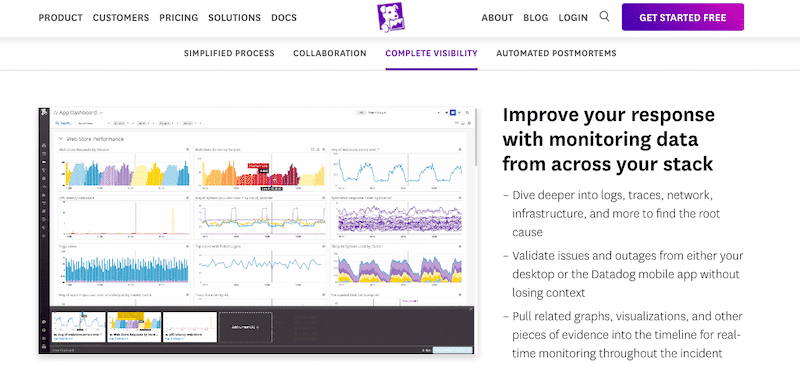Select the redis errors clipboard thumbnail
This screenshot has height=371, width=800.
(79, 327)
